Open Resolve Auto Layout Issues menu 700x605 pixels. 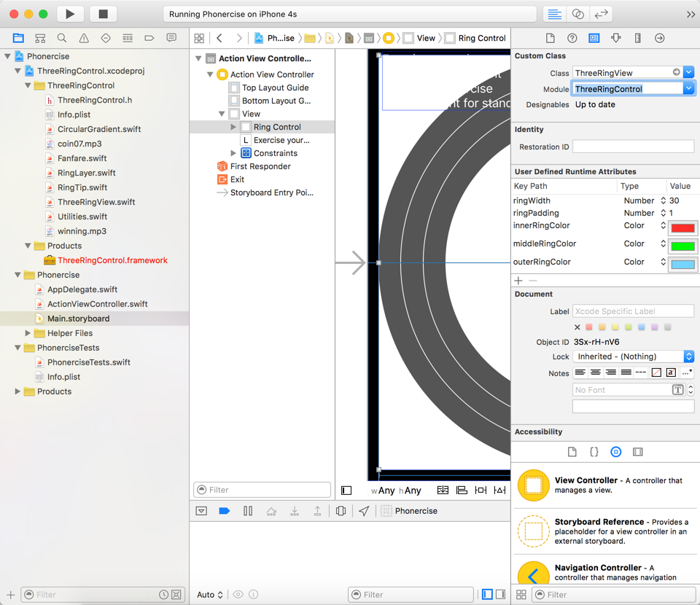[499, 491]
